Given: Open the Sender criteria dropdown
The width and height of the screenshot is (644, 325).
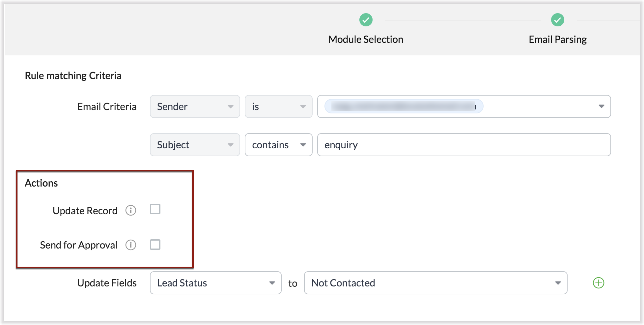Looking at the screenshot, I should pos(195,106).
